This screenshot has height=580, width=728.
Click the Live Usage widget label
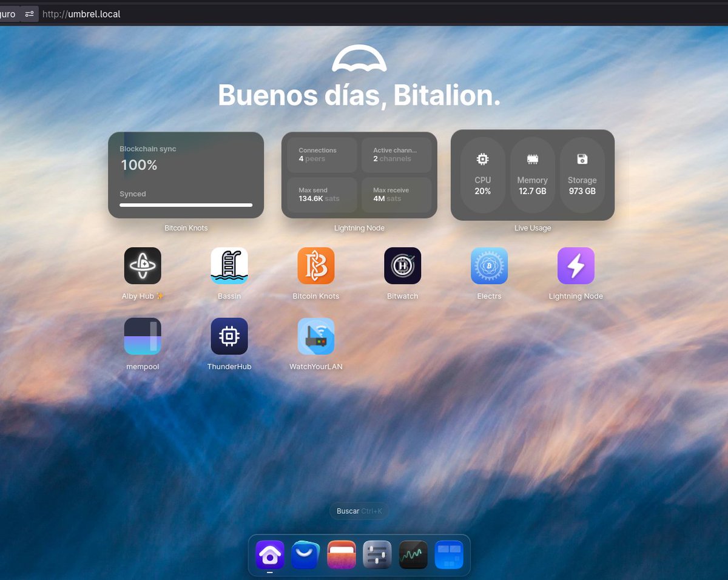coord(533,228)
